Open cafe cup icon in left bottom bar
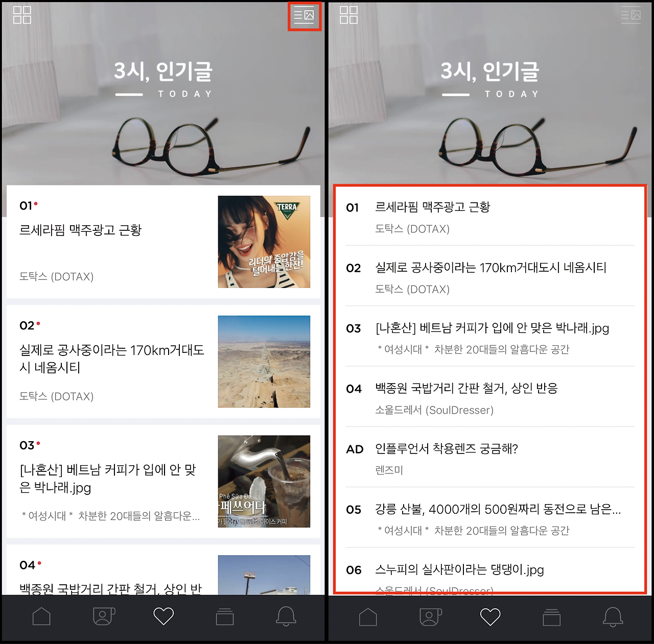This screenshot has height=644, width=654. coord(104,616)
